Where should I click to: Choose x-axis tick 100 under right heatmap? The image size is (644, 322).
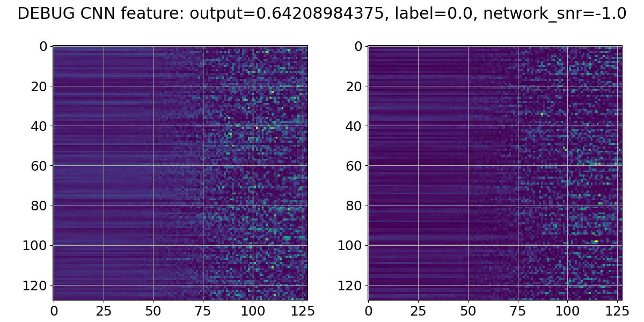click(568, 311)
